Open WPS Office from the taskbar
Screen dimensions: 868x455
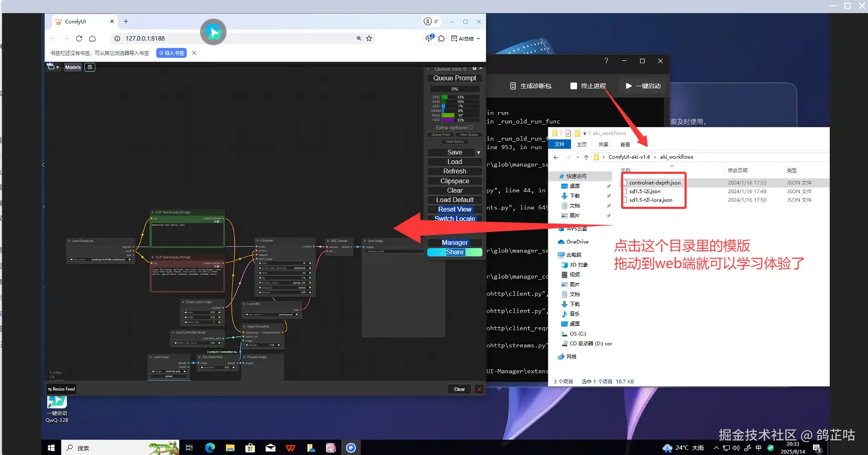tap(290, 448)
